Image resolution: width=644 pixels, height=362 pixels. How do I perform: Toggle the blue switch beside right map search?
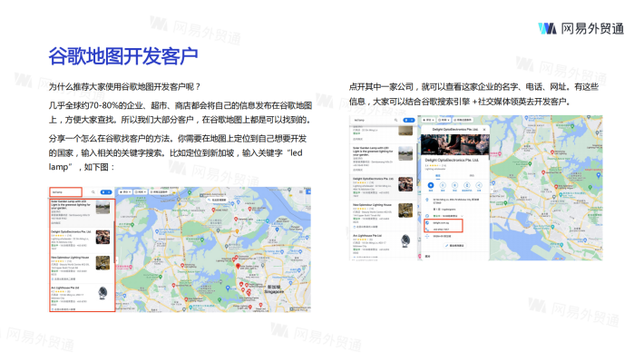(409, 120)
